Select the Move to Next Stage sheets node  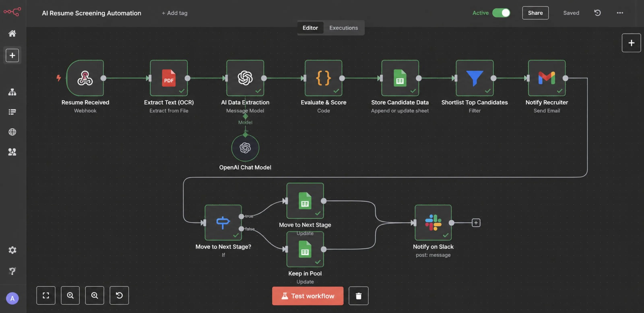pyautogui.click(x=305, y=201)
